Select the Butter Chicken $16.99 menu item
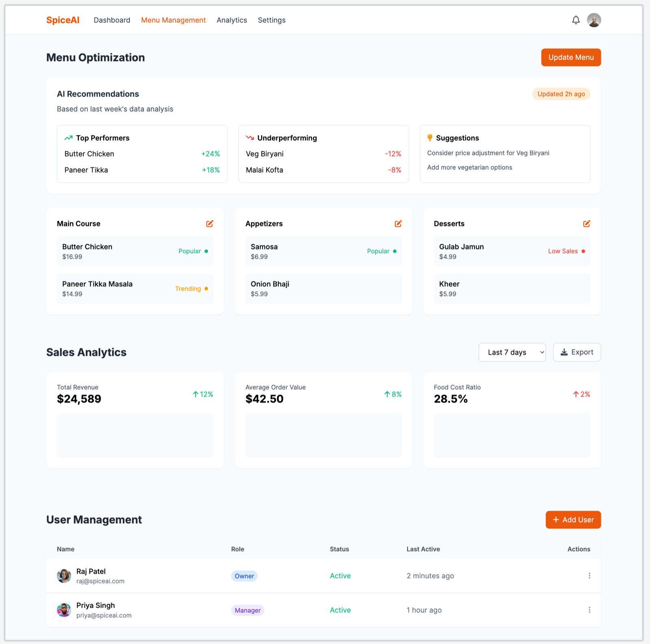Image resolution: width=650 pixels, height=644 pixels. tap(135, 251)
